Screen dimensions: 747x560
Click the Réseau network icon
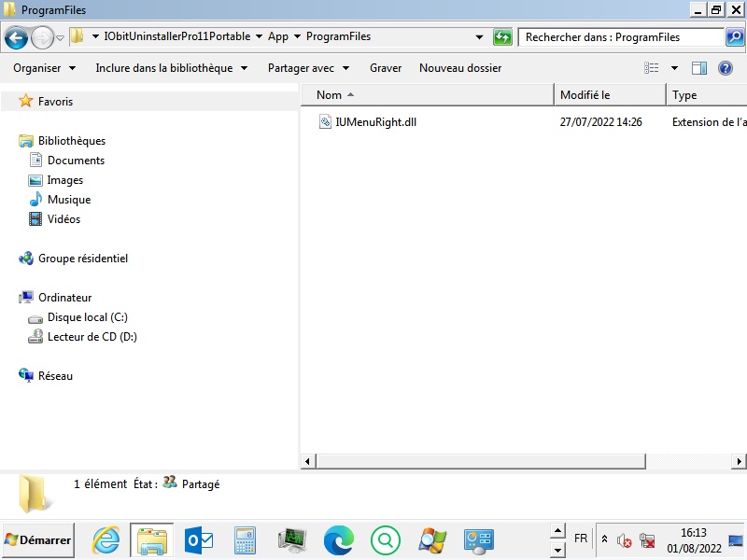(26, 376)
